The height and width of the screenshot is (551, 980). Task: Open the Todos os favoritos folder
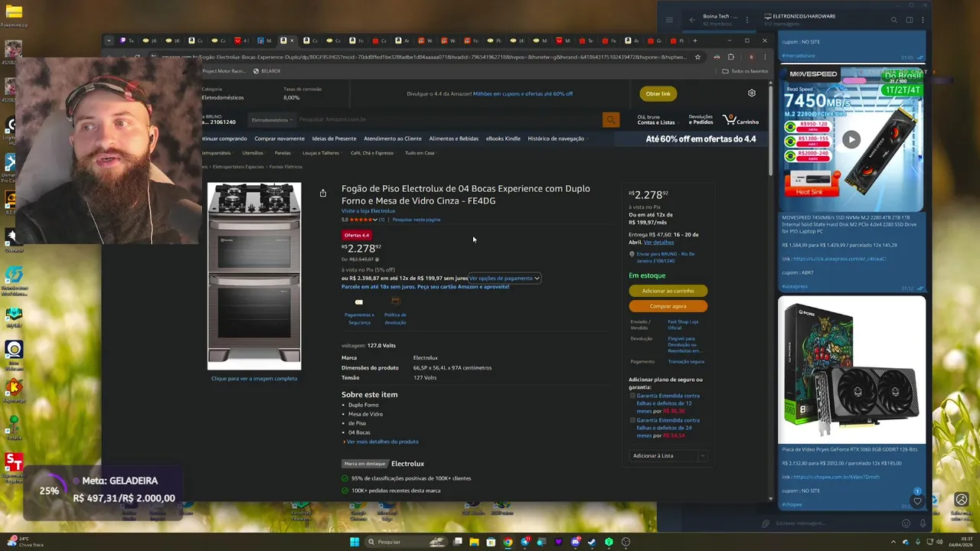point(745,71)
